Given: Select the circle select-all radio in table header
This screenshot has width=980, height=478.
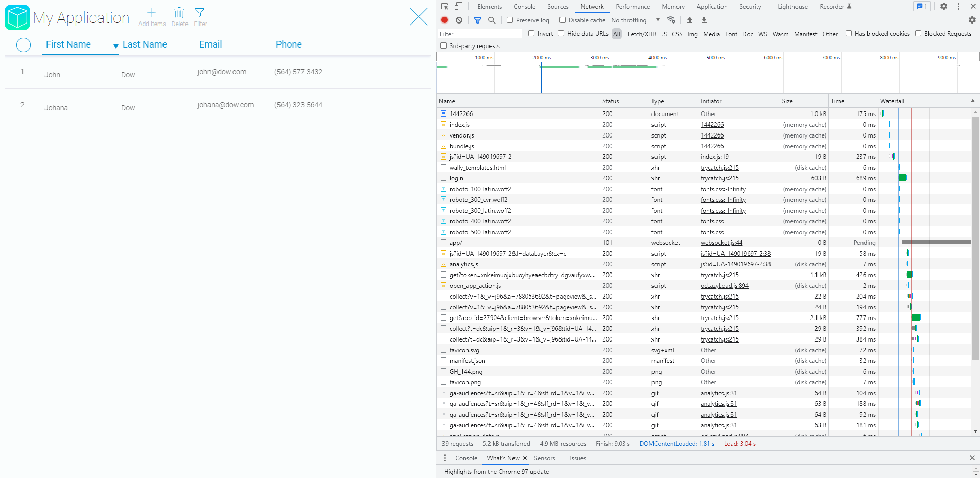Looking at the screenshot, I should (x=24, y=45).
